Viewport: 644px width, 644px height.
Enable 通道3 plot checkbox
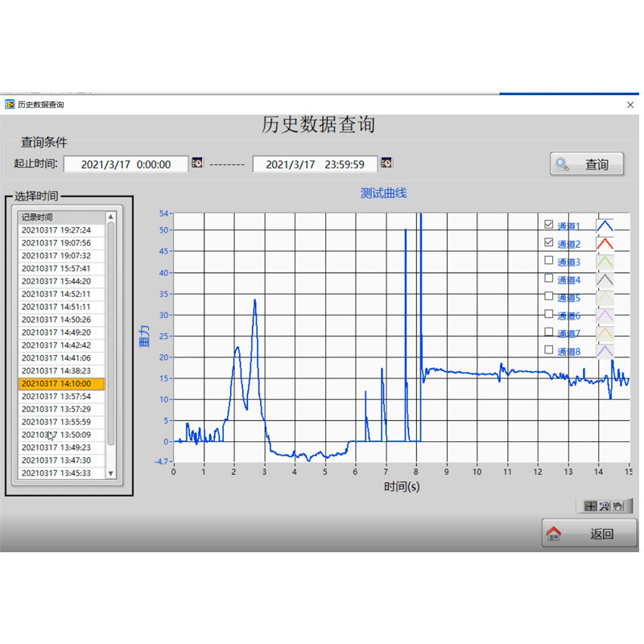pos(548,260)
